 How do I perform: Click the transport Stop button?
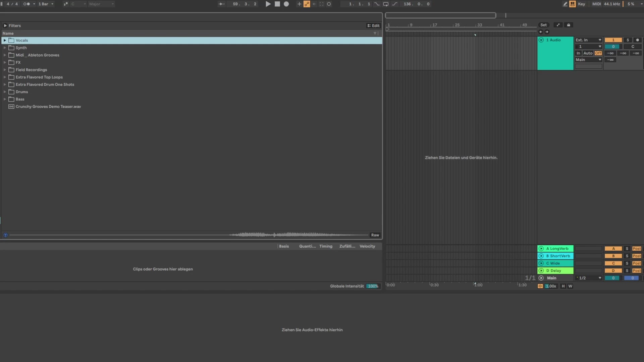tap(277, 4)
